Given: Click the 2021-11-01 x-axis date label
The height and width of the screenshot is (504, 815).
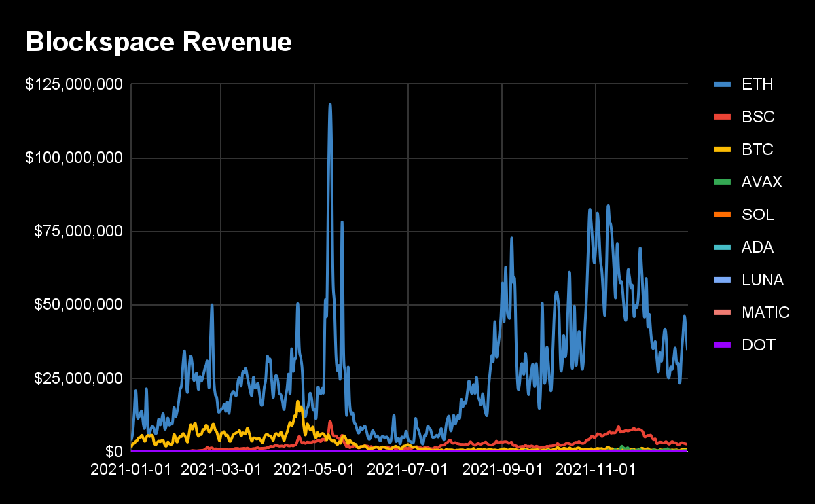Looking at the screenshot, I should coord(596,469).
